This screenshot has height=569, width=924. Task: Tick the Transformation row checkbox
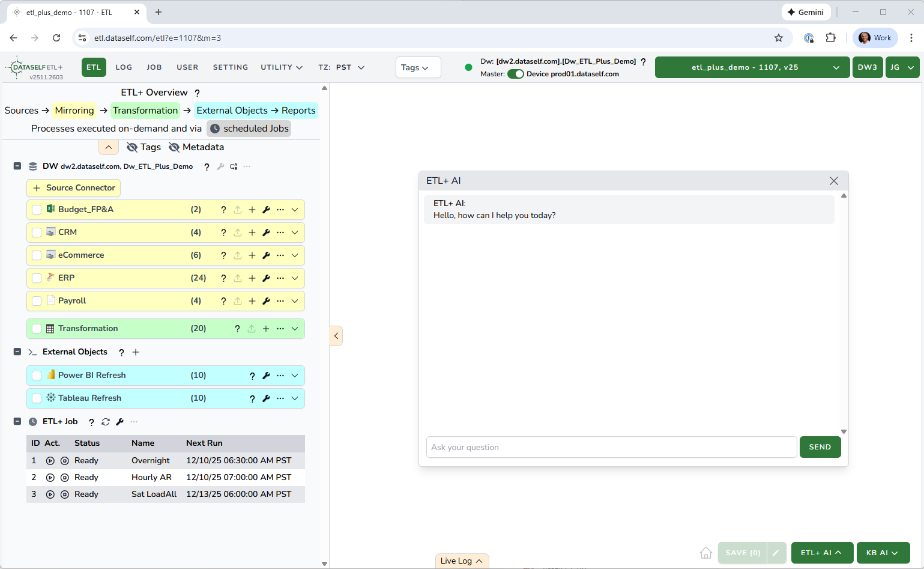(x=37, y=329)
